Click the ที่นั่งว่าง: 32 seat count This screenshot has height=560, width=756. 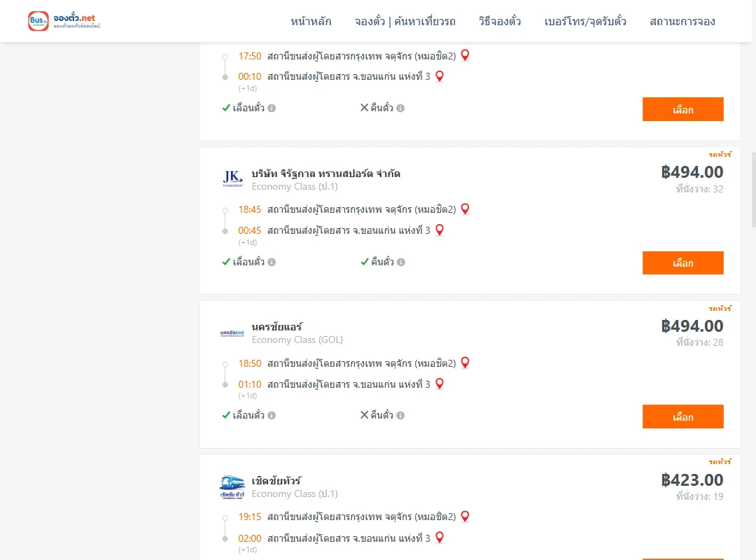click(699, 189)
